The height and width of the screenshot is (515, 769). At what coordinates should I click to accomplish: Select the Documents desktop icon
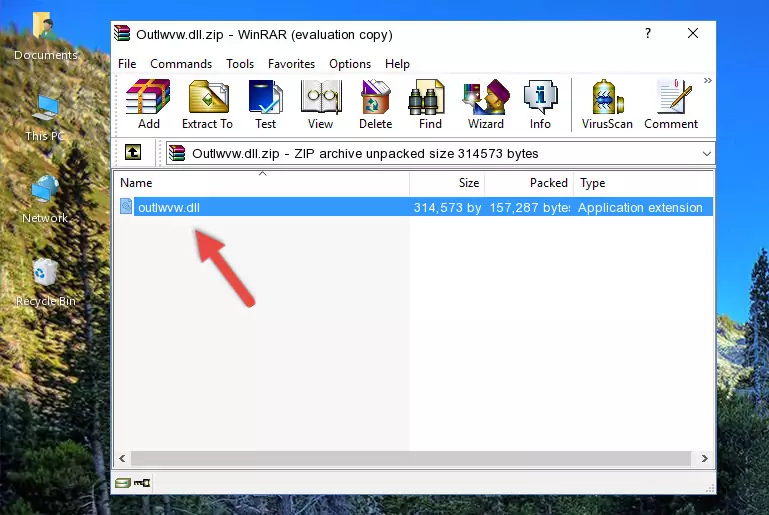point(46,37)
